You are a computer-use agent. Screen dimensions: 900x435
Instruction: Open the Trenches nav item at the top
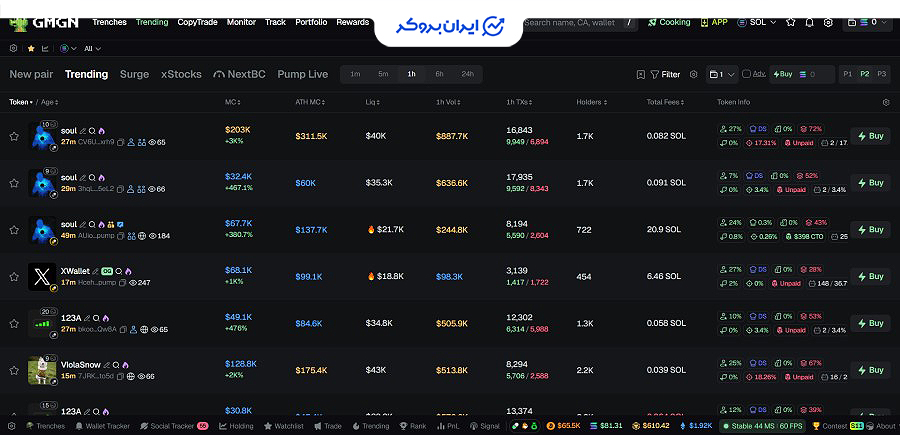109,22
